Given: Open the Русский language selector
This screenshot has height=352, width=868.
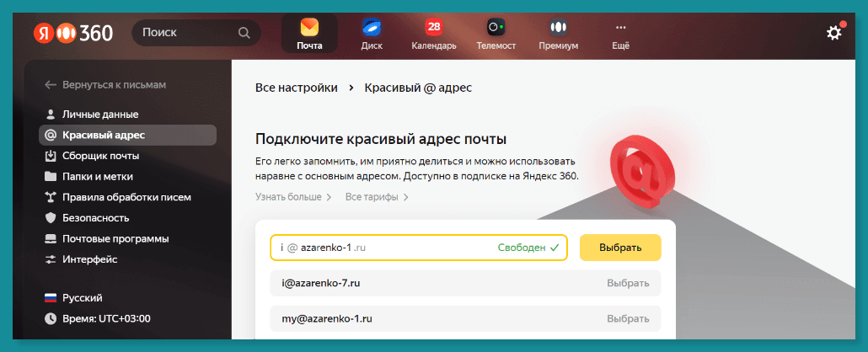Looking at the screenshot, I should coord(73,298).
